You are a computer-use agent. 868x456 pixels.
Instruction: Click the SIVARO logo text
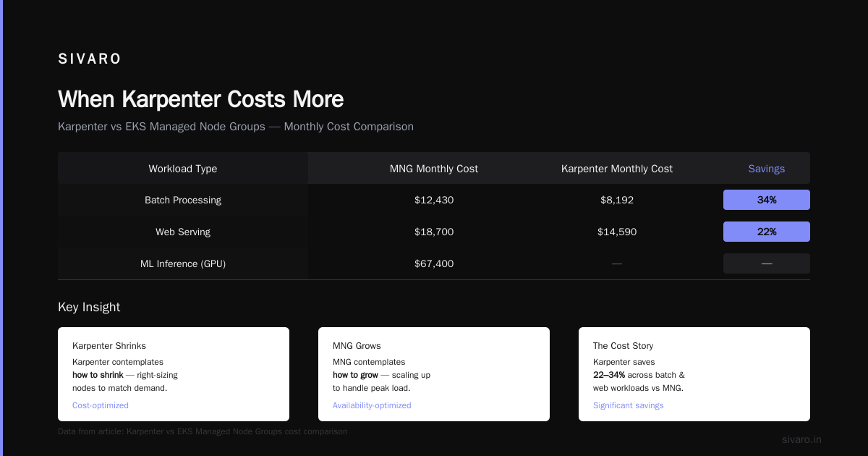pos(90,59)
